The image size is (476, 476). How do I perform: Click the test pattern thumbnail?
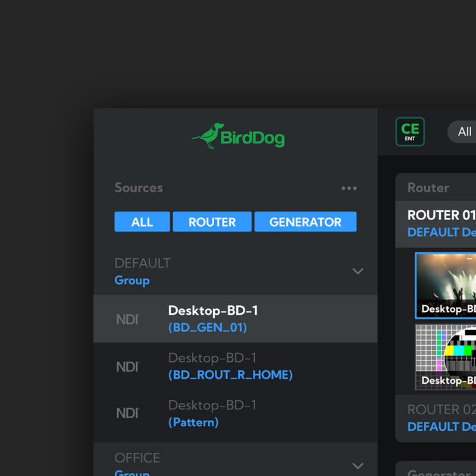(x=446, y=357)
